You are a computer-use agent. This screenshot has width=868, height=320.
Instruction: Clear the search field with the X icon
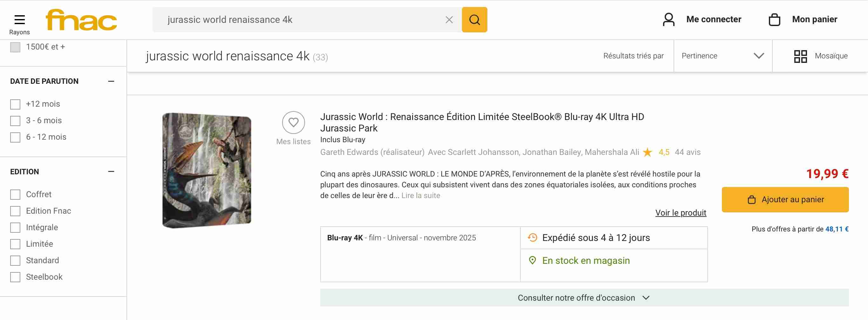[449, 20]
